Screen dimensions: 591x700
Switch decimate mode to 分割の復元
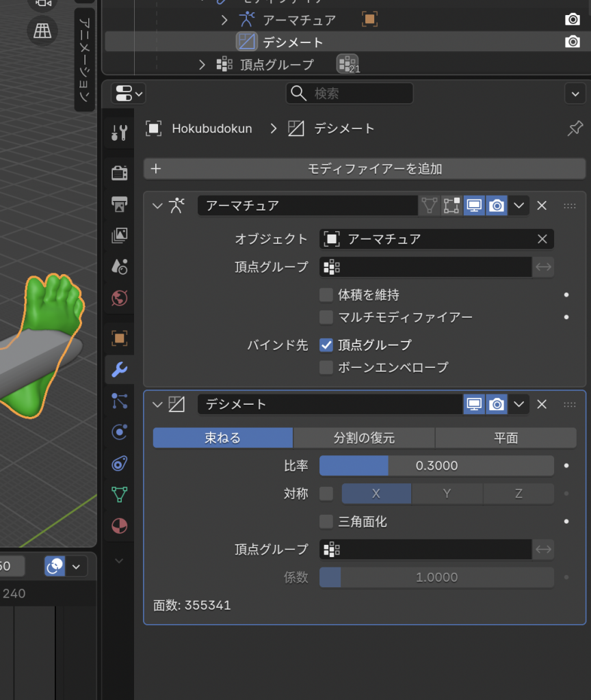(364, 438)
